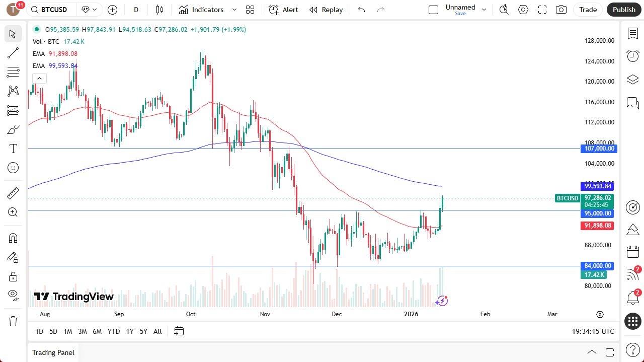Toggle magnet snap mode
Screen dimensions: 644x362
click(13, 238)
